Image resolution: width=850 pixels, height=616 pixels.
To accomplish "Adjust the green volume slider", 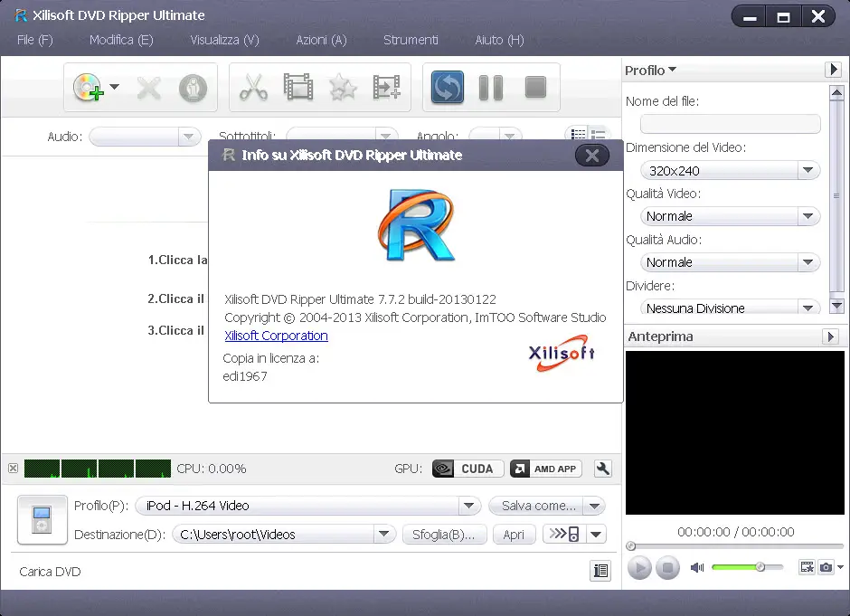I will [x=748, y=567].
